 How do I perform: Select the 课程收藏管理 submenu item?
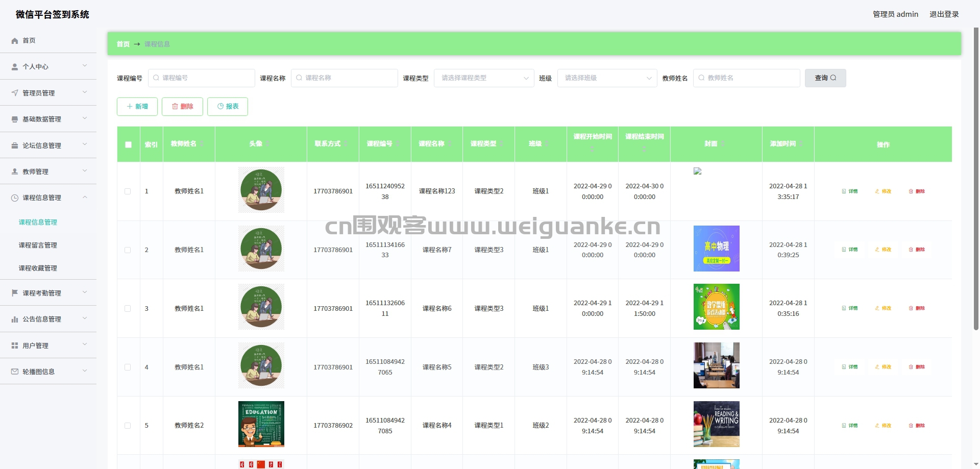click(x=38, y=268)
